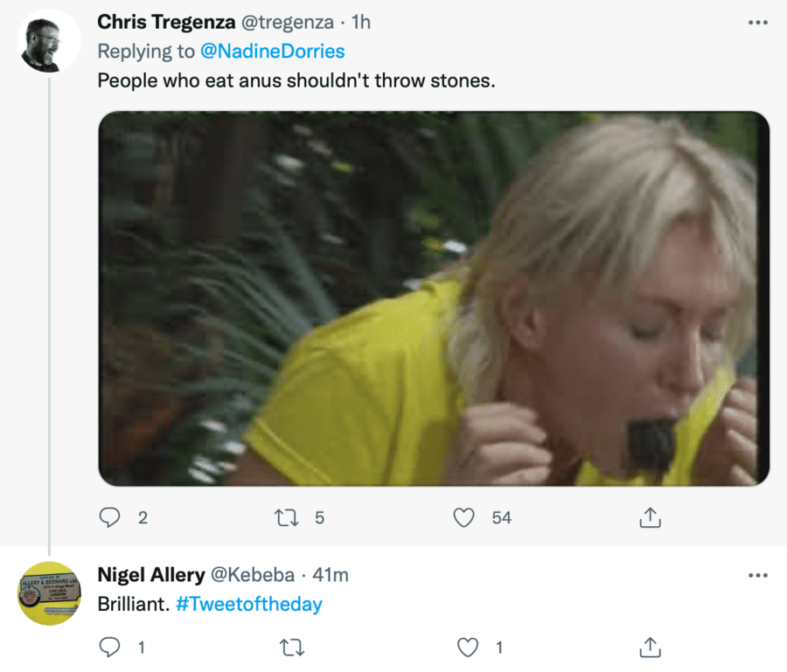The width and height of the screenshot is (787, 672).
Task: Like Nigel Allery's Brilliant tweet
Action: coord(469,648)
